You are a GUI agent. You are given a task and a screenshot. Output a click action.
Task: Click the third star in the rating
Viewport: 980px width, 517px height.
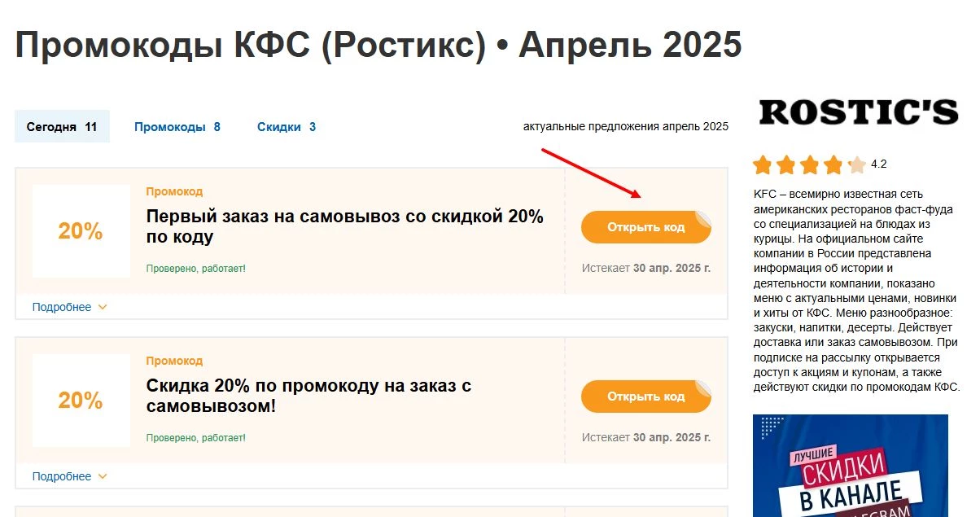810,164
